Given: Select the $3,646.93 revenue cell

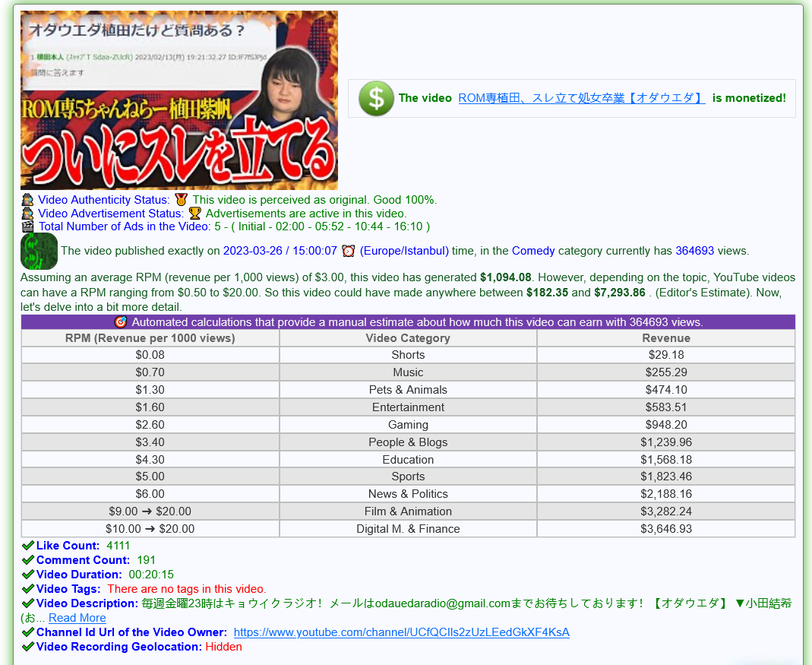Looking at the screenshot, I should (666, 529).
